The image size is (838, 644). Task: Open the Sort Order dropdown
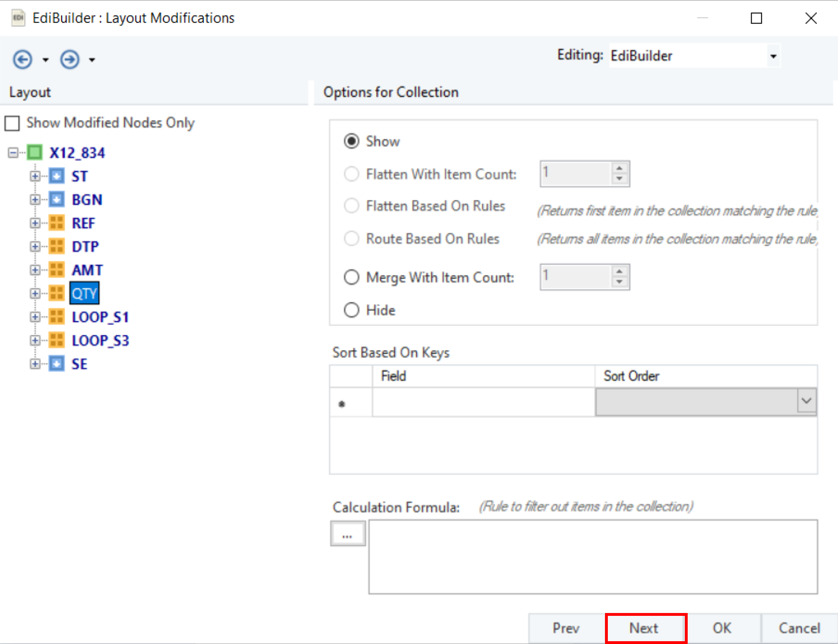coord(806,401)
